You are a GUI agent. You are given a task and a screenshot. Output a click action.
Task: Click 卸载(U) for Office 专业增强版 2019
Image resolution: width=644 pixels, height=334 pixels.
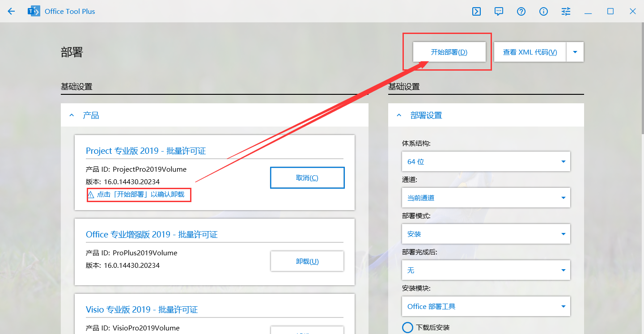tap(307, 261)
